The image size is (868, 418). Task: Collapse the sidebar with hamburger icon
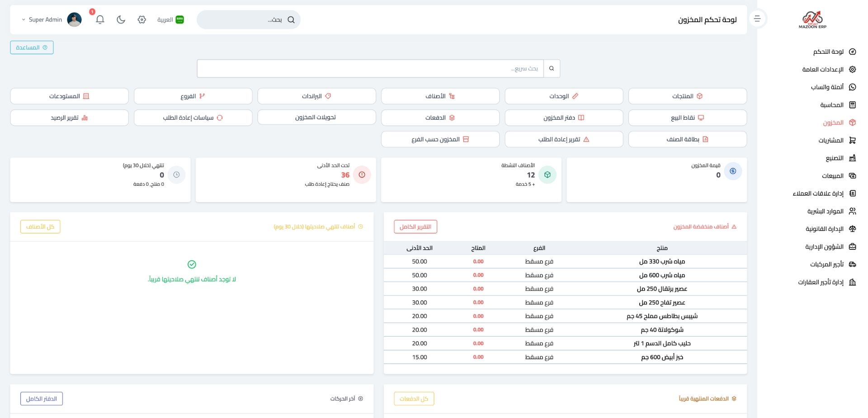pyautogui.click(x=757, y=19)
